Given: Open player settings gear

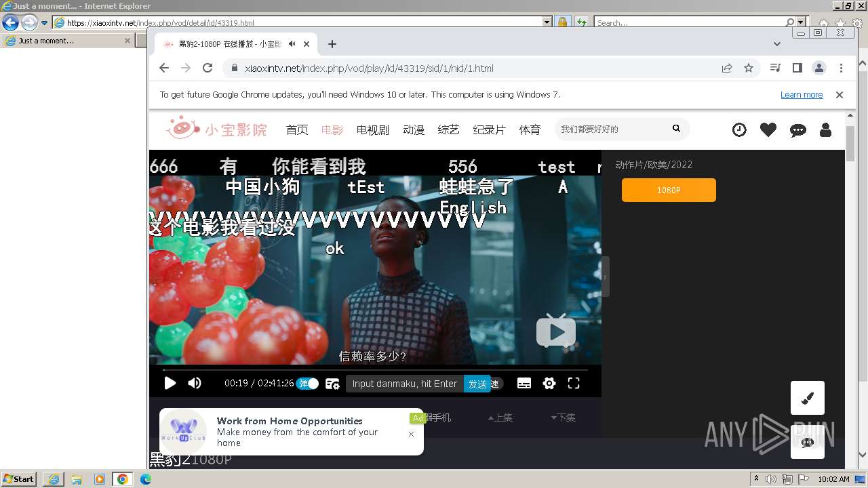Looking at the screenshot, I should click(x=549, y=383).
